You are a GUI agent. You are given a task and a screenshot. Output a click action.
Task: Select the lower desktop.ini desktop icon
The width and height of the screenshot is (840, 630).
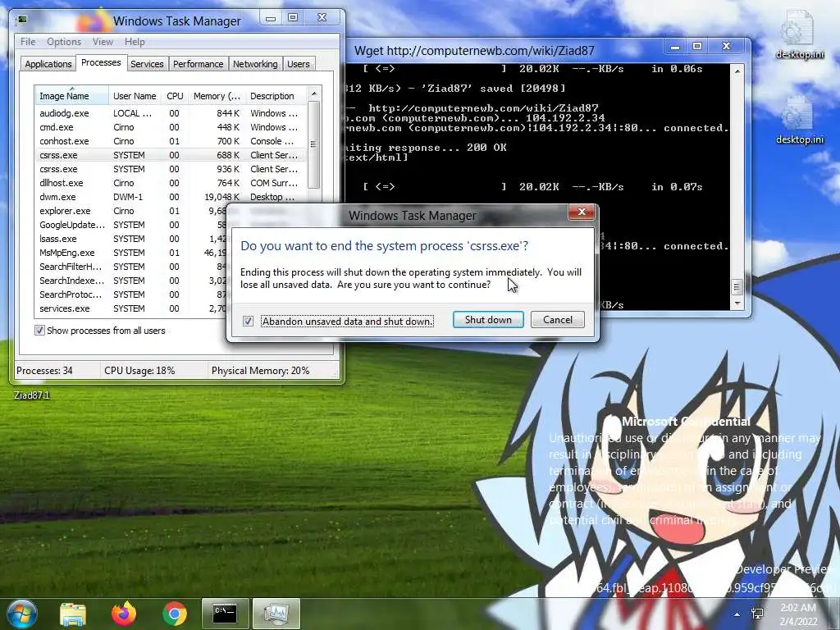point(799,121)
